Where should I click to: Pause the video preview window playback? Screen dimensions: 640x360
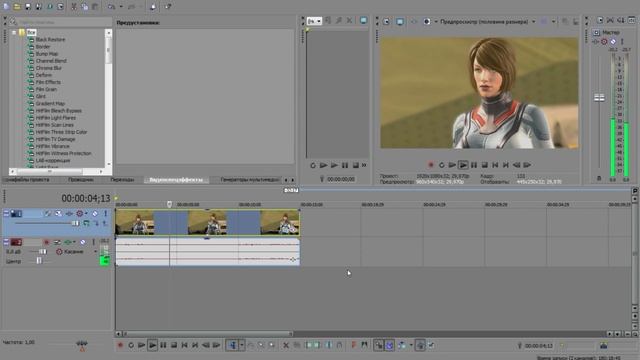pos(474,165)
